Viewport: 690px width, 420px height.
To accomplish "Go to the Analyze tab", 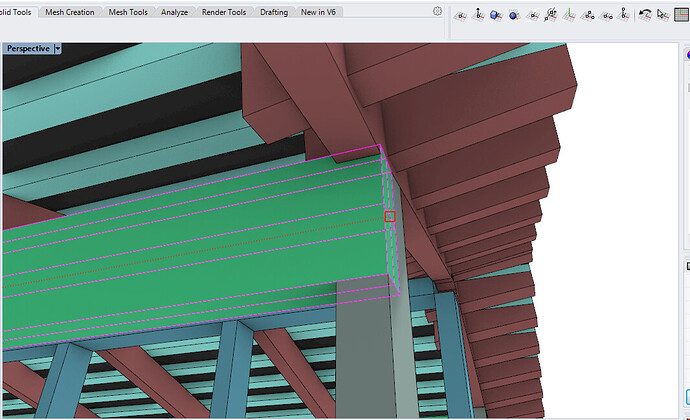I will [175, 12].
